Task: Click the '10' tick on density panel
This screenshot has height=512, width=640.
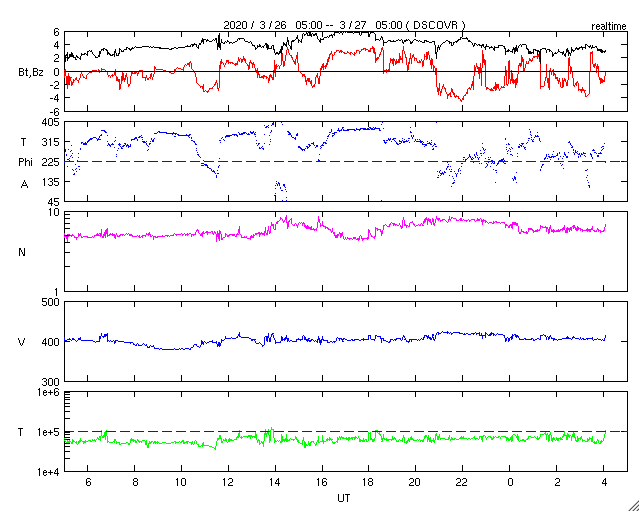Action: pyautogui.click(x=54, y=212)
